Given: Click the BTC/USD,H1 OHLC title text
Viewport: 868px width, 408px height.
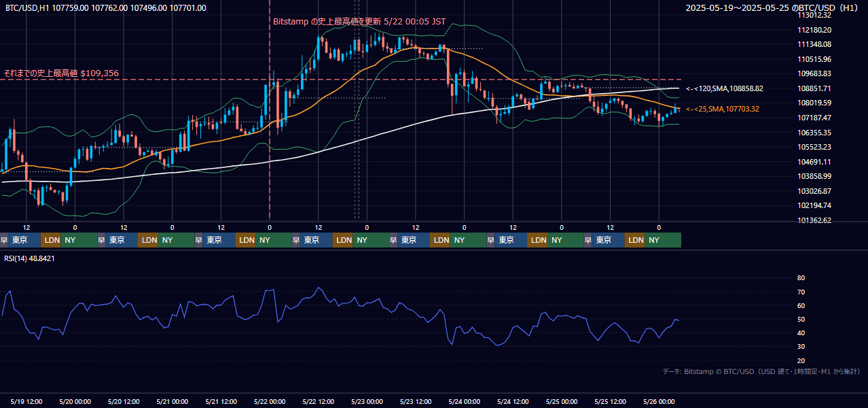Looking at the screenshot, I should pos(106,8).
